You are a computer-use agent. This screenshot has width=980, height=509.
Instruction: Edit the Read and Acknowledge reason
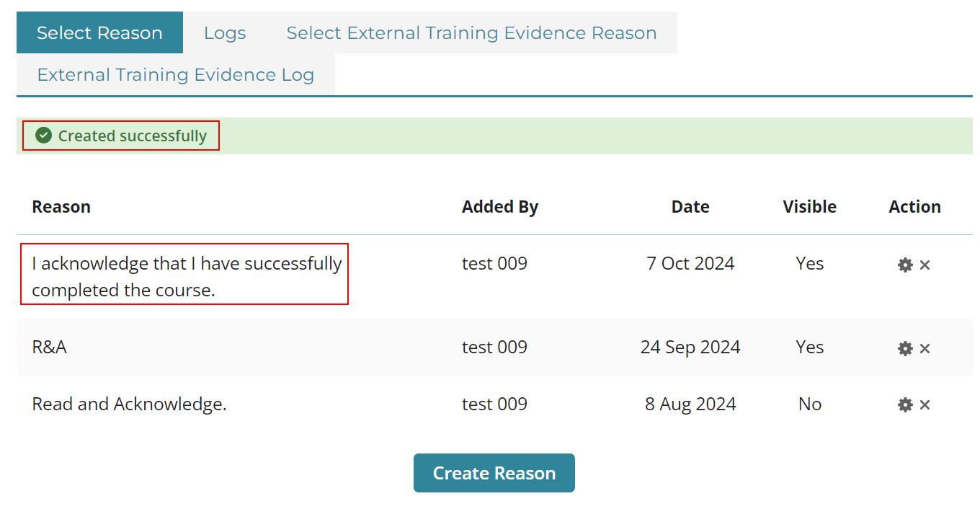(905, 404)
